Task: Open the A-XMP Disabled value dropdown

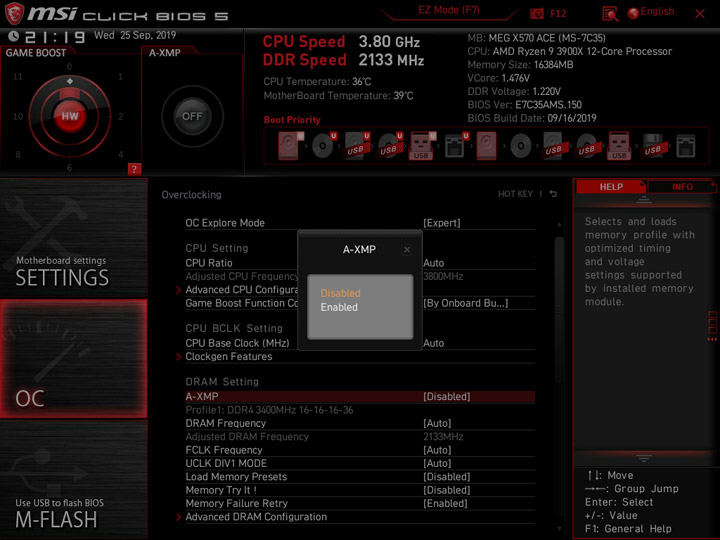Action: click(x=447, y=396)
